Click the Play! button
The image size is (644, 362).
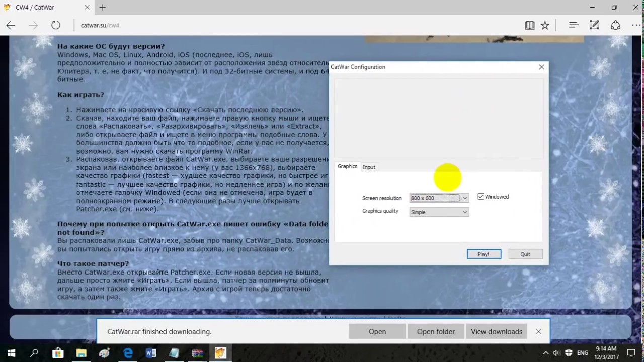click(x=484, y=254)
